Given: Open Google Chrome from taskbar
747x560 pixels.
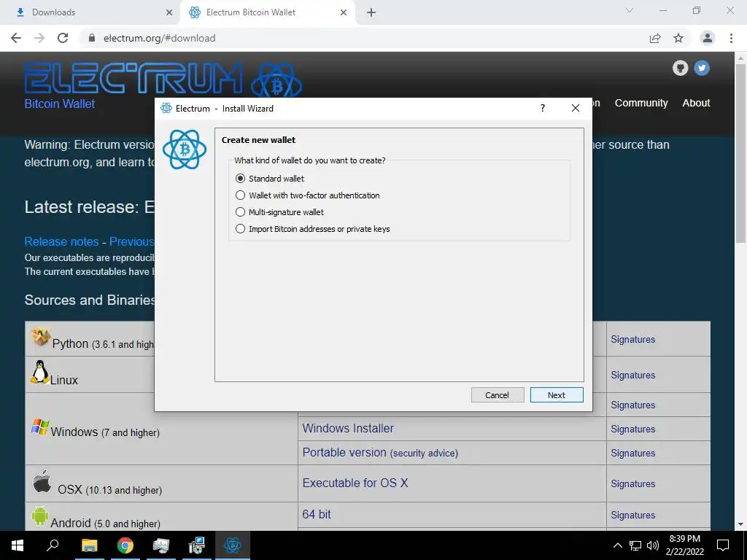Looking at the screenshot, I should [125, 545].
